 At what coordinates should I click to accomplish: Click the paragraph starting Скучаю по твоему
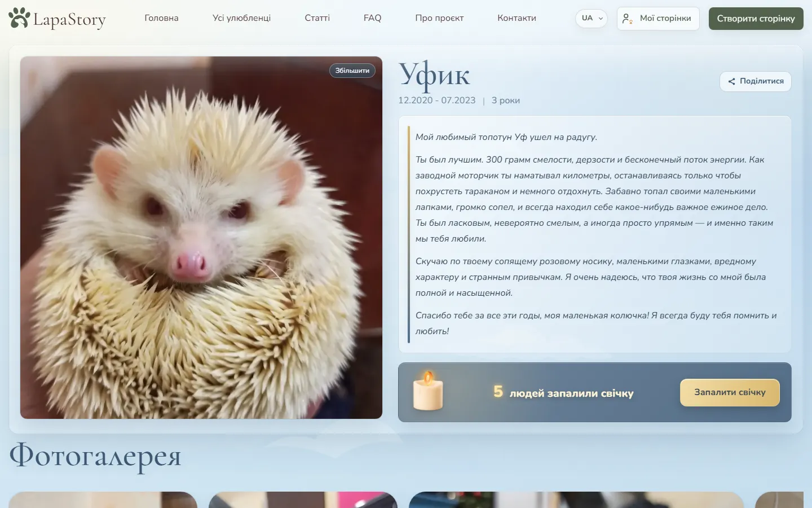tap(590, 277)
